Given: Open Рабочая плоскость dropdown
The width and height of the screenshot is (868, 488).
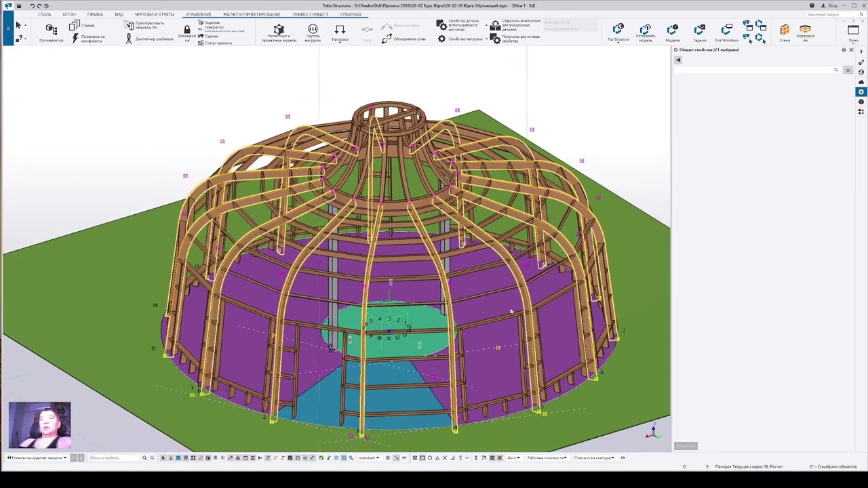Looking at the screenshot, I should click(x=547, y=457).
